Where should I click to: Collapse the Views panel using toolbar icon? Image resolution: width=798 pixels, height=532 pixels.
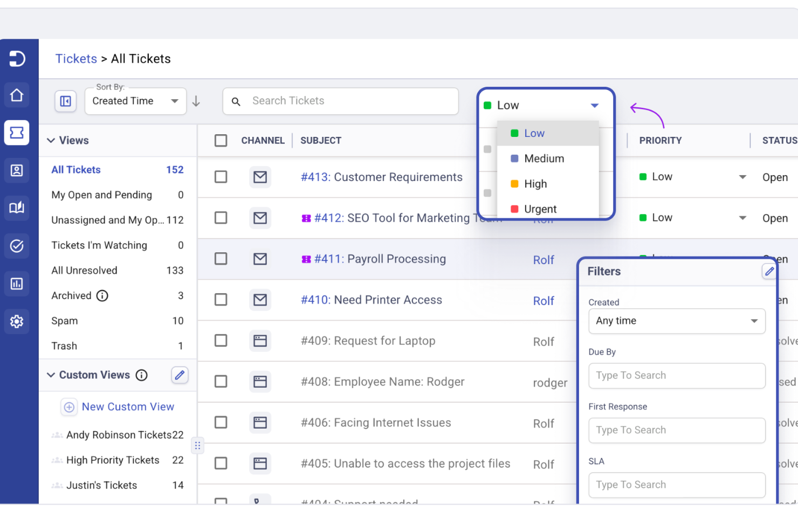coord(65,101)
